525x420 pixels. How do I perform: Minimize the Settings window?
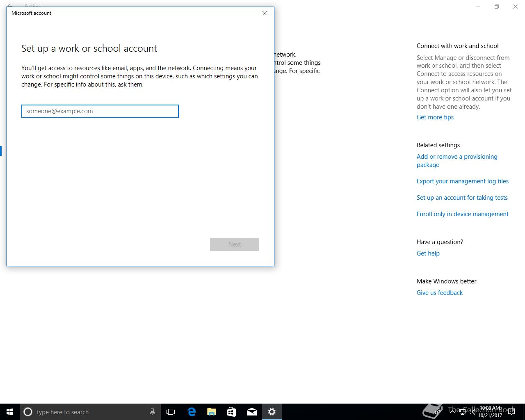(478, 7)
